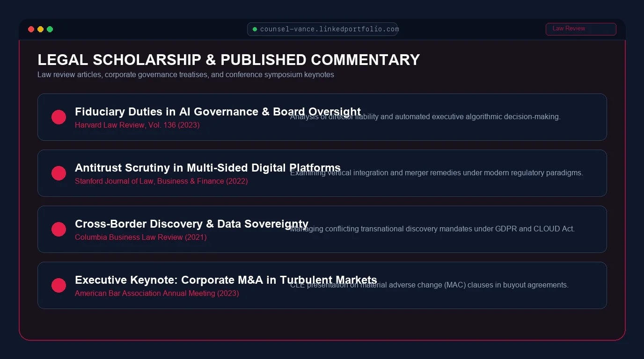Select Columbia Business Law Review (2021) citation
644x359 pixels.
[141, 237]
